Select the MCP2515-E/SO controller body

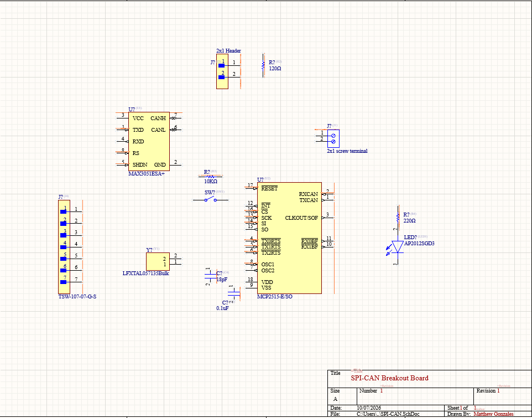289,238
